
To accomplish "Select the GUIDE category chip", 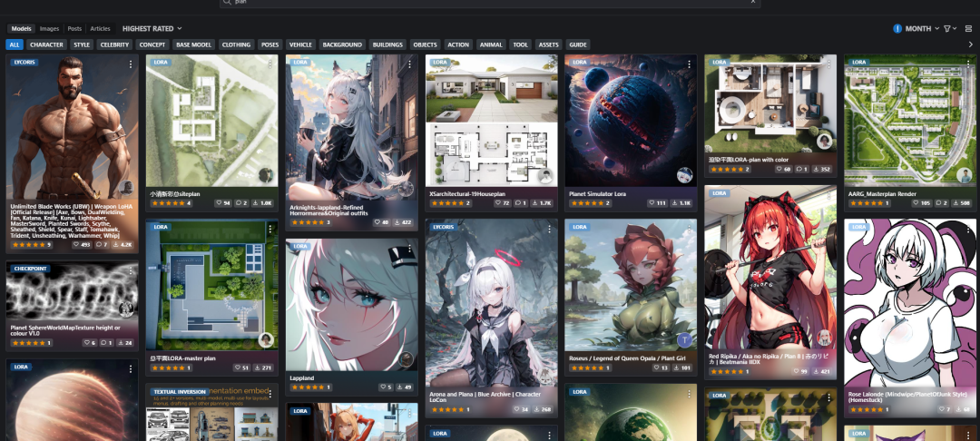I will [x=578, y=45].
